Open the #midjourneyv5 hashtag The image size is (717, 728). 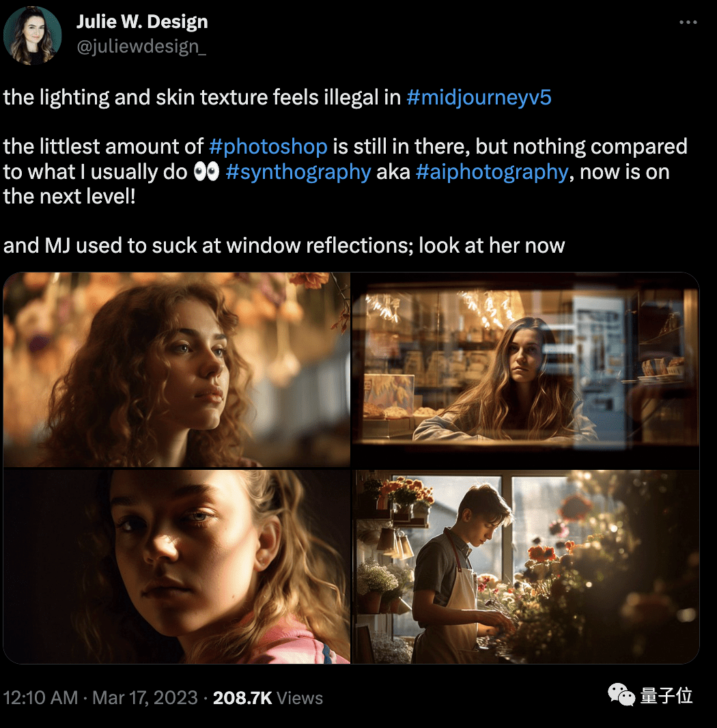479,98
